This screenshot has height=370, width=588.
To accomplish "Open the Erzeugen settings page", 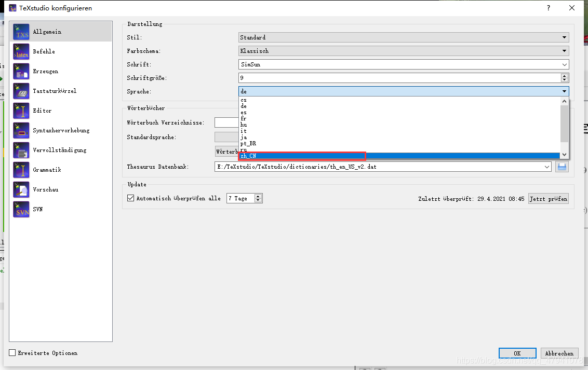I will (61, 71).
